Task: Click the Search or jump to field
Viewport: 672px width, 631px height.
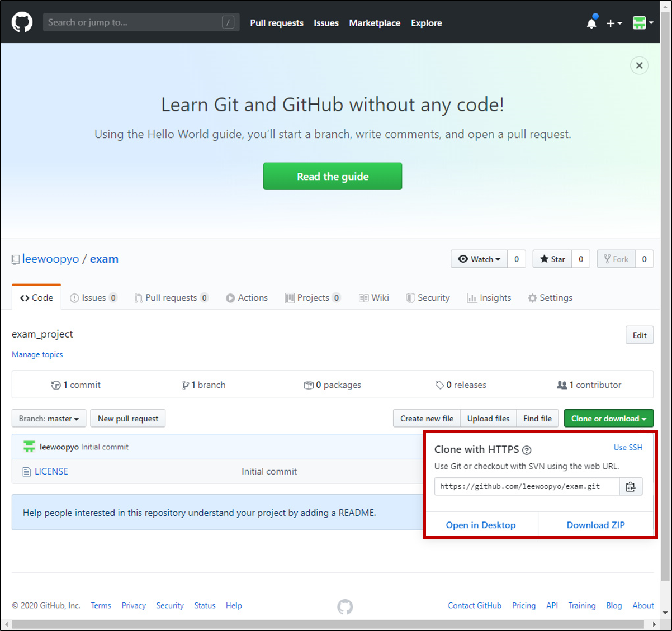Action: (141, 22)
